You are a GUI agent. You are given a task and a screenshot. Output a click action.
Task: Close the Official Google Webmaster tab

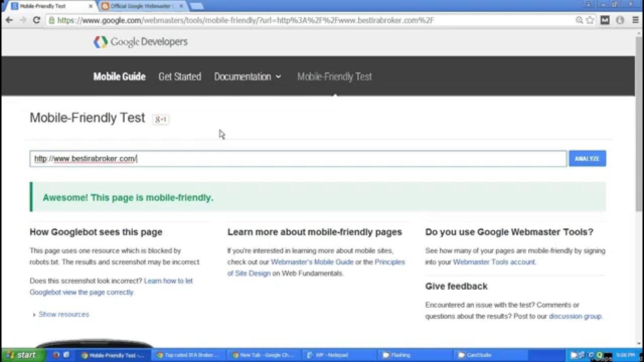[x=181, y=6]
